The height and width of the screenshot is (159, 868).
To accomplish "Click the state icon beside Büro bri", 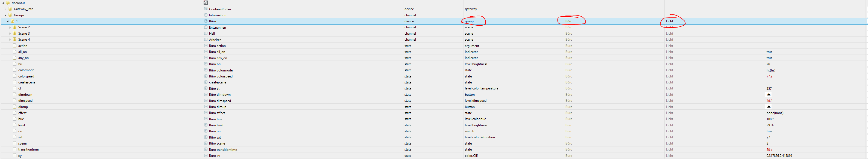I will [206, 64].
